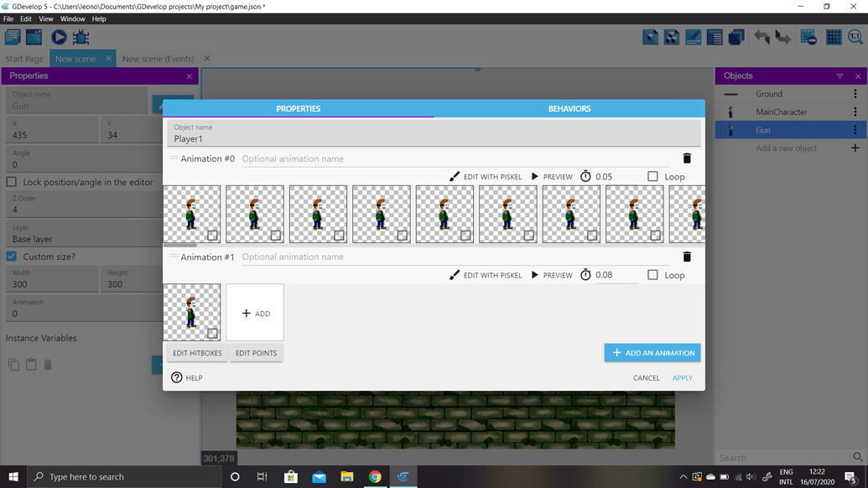Open the Objects panel filter menu
868x488 pixels.
click(x=839, y=75)
